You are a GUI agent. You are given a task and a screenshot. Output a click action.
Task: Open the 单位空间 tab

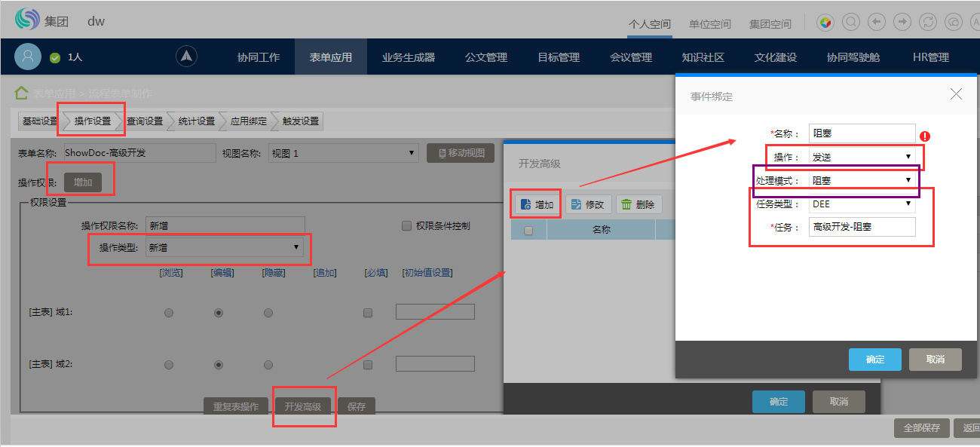click(709, 24)
